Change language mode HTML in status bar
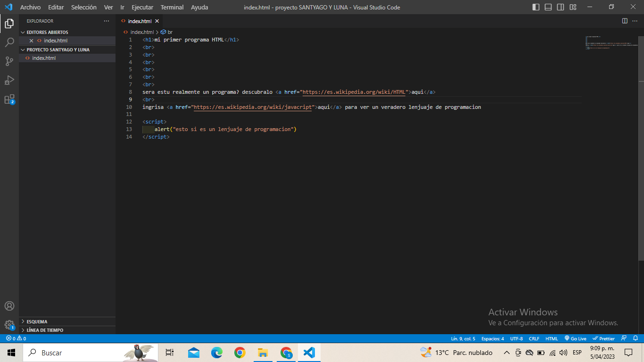The height and width of the screenshot is (362, 644). 552,338
